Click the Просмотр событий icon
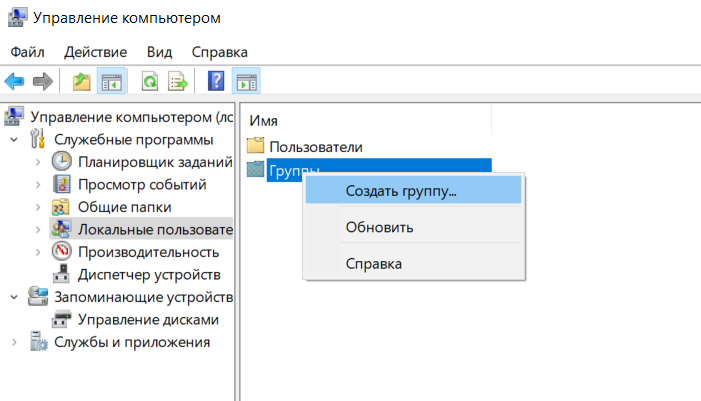This screenshot has height=401, width=701. (x=61, y=184)
